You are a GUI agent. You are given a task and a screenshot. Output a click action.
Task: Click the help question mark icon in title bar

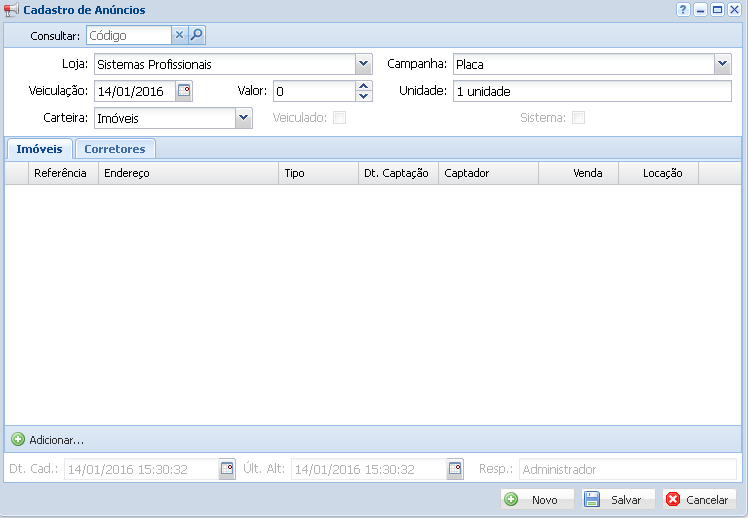683,9
